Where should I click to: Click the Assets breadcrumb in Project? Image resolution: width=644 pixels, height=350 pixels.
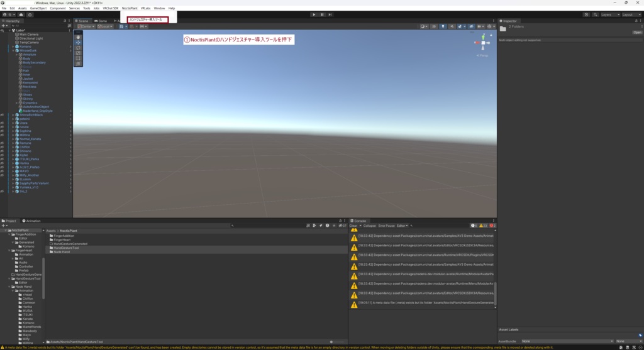pos(50,231)
